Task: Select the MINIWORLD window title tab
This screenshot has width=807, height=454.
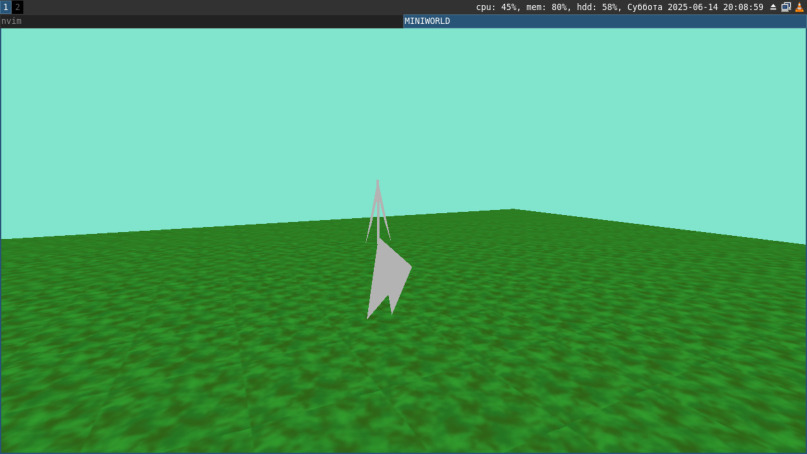Action: click(605, 21)
